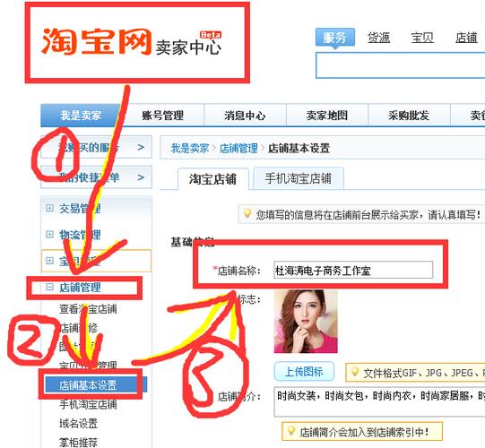Click the 淘宝网 卖家中心 logo
The image size is (485, 448).
(x=131, y=42)
